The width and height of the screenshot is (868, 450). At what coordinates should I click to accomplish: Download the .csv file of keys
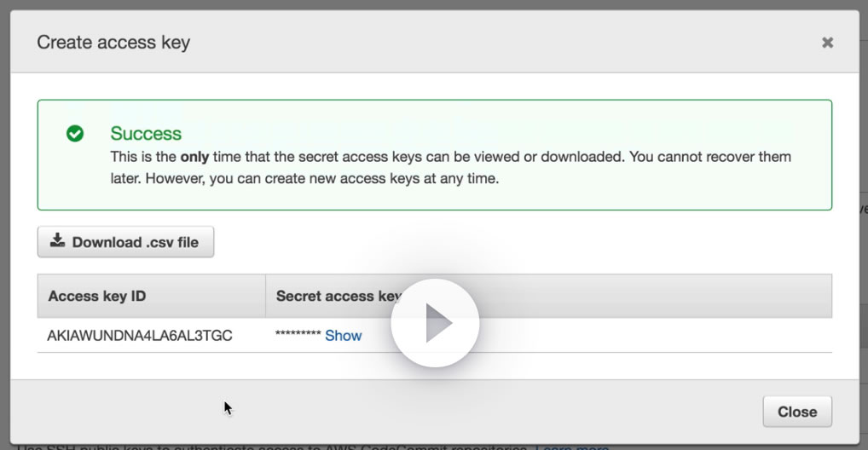pyautogui.click(x=125, y=242)
